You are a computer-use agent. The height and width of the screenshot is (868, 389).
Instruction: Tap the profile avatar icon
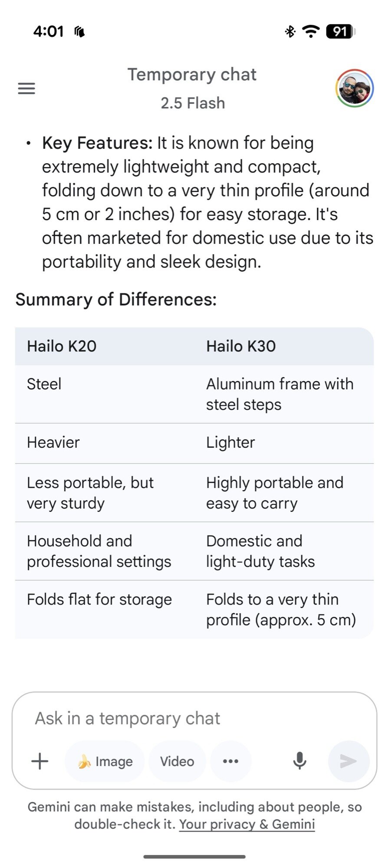click(355, 88)
